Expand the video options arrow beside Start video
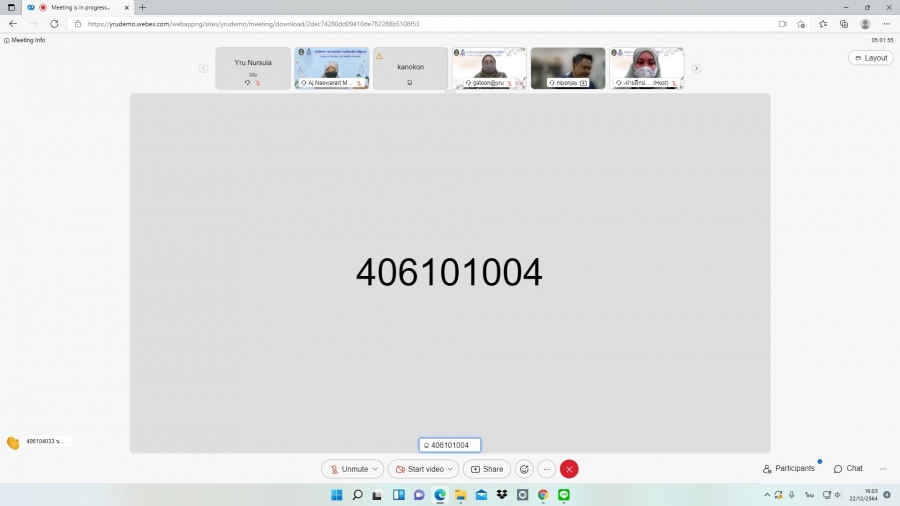The width and height of the screenshot is (900, 506). pyautogui.click(x=451, y=469)
